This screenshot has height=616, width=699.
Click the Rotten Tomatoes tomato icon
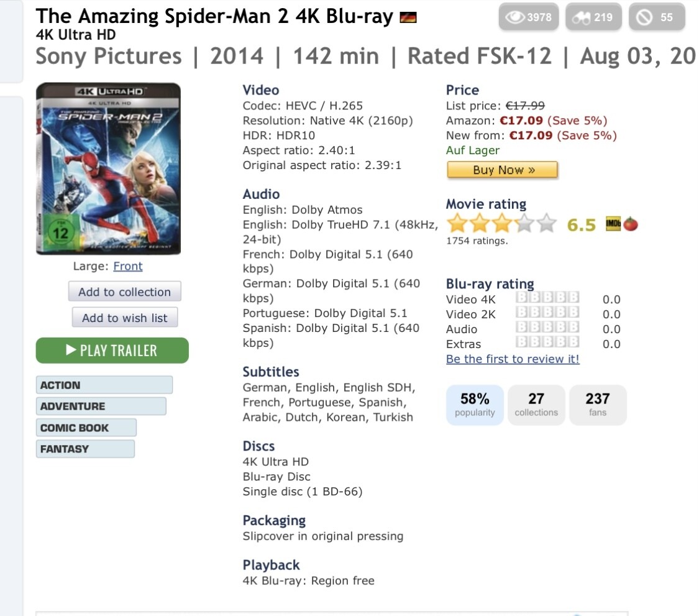[x=631, y=224]
